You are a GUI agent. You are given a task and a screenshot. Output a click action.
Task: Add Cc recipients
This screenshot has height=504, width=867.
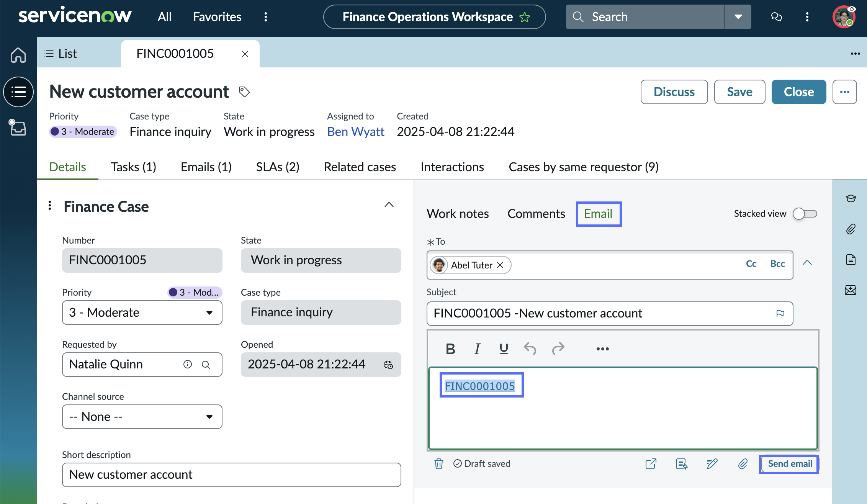pos(751,264)
